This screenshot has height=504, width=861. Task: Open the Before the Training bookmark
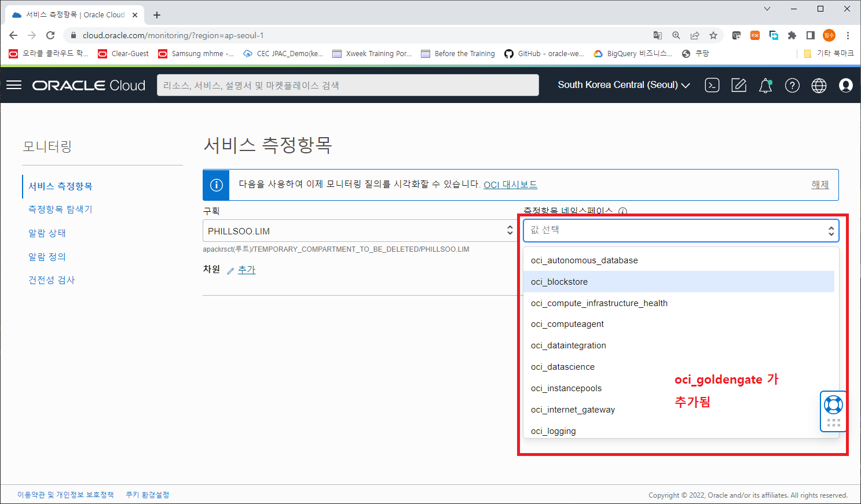point(458,53)
